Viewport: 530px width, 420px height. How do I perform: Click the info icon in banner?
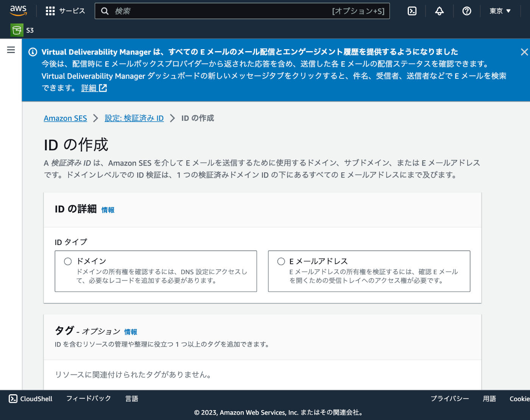[x=33, y=52]
